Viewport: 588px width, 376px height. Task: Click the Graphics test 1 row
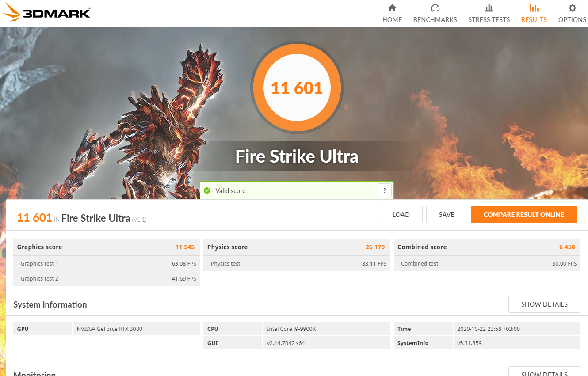click(x=107, y=263)
